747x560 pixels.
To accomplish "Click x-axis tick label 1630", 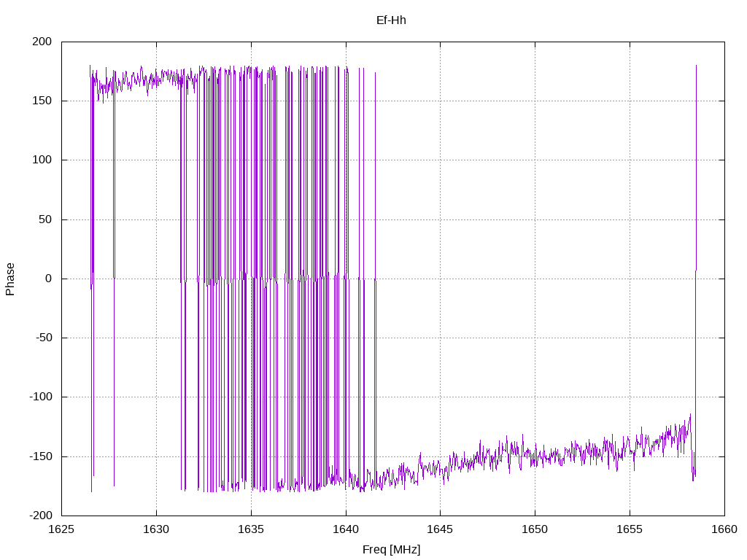I will coord(156,529).
